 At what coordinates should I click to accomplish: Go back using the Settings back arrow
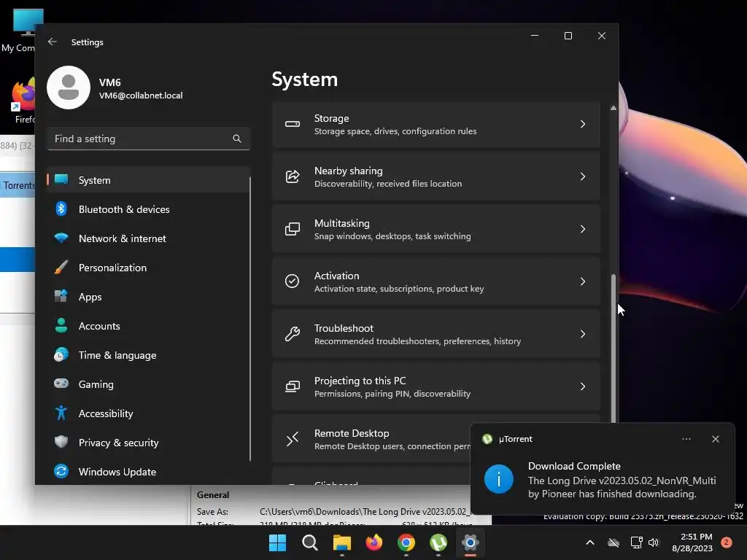coord(53,42)
